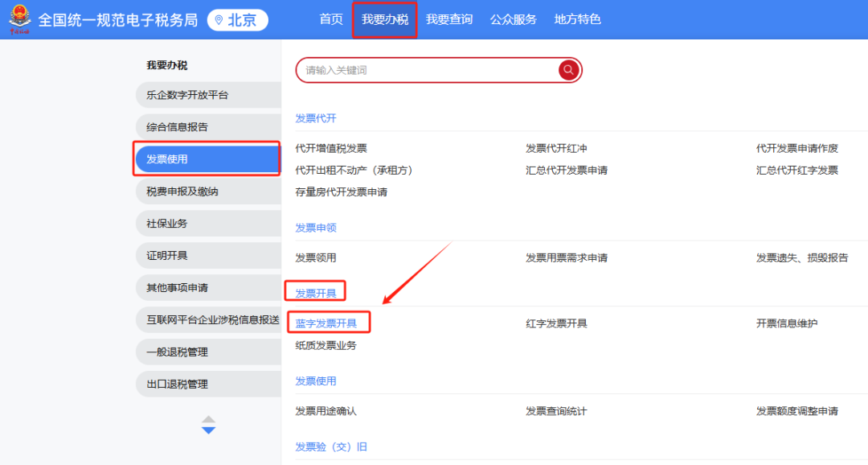
Task: Click the location pin icon beside 北京
Action: pyautogui.click(x=219, y=20)
